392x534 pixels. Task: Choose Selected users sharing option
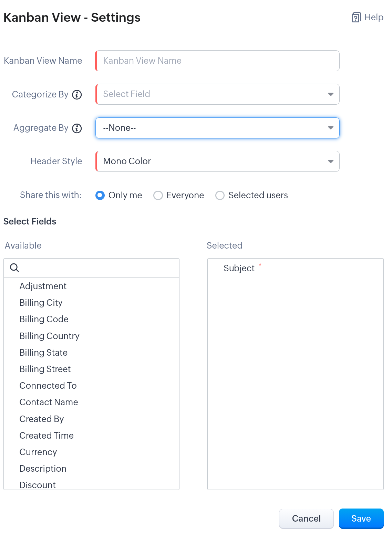tap(220, 196)
